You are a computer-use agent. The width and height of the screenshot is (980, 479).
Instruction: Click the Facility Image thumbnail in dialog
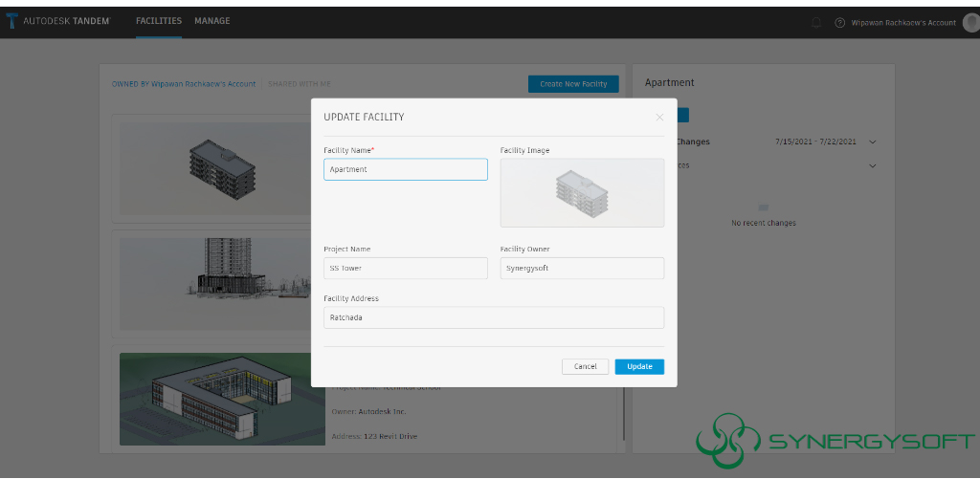tap(582, 193)
